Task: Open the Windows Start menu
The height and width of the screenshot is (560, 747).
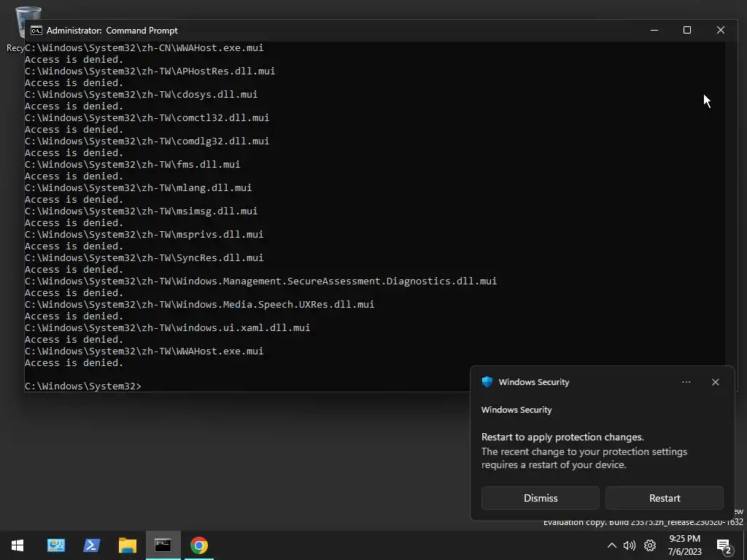Action: [18, 545]
